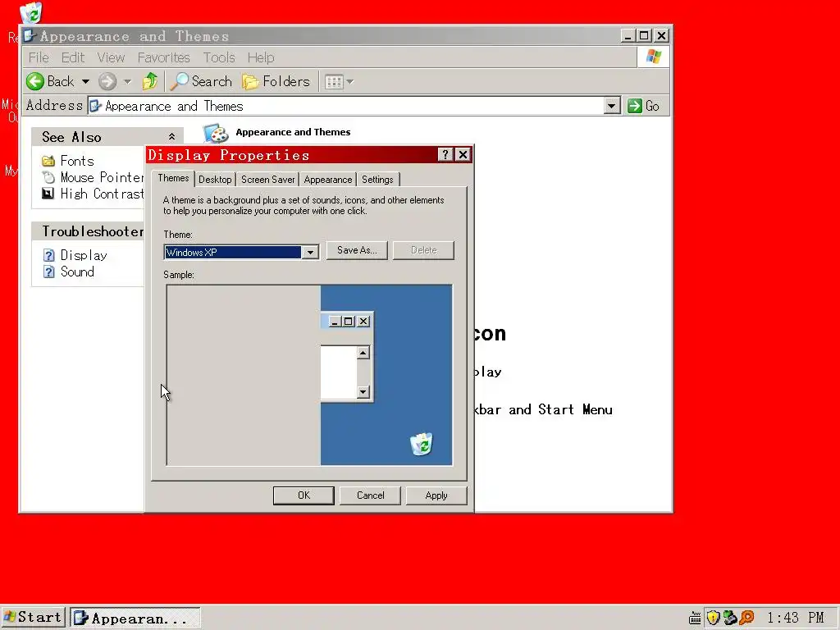Screen dimensions: 840x630
Task: Click the OK button
Action: (x=304, y=495)
